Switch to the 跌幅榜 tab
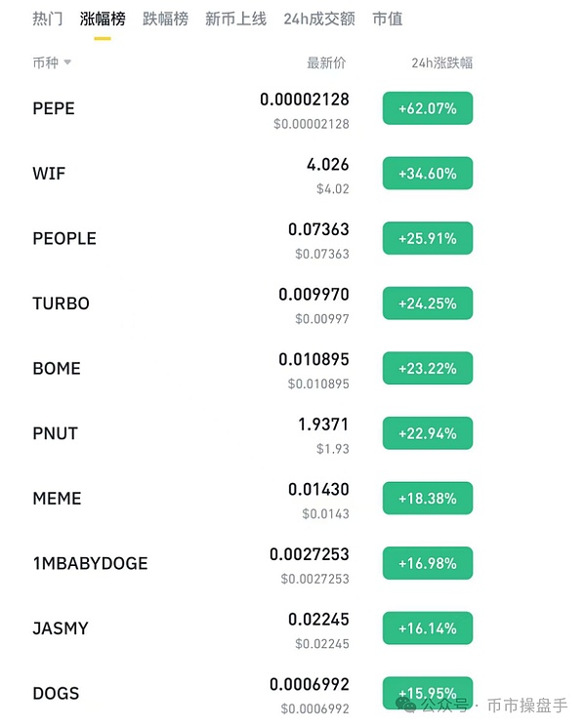Screen dimensions: 586x728 tap(165, 19)
